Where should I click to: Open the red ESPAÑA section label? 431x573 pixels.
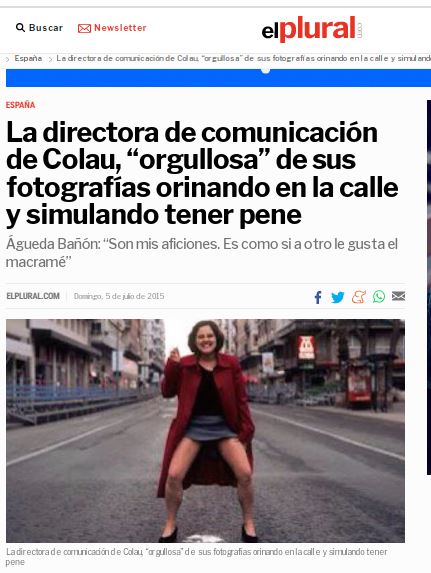20,105
